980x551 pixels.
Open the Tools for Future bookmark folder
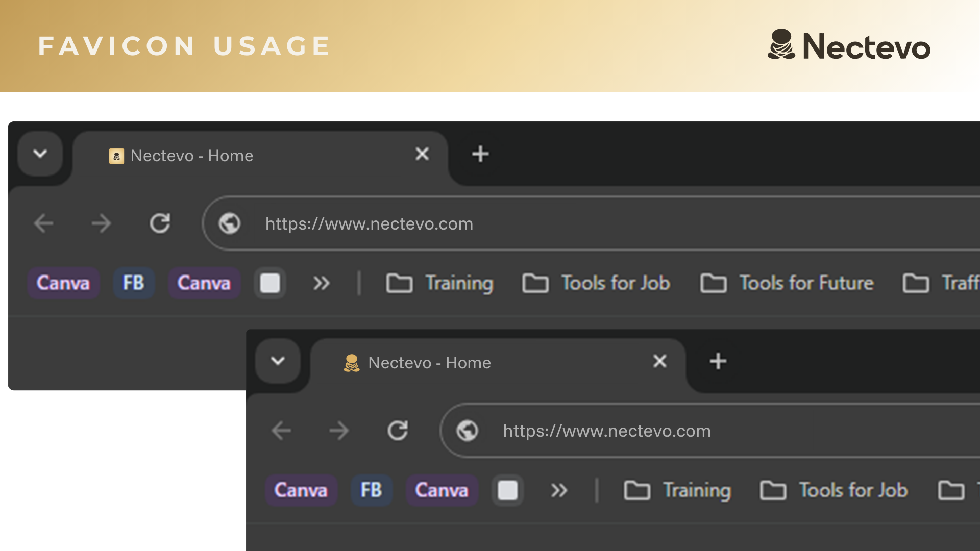[787, 283]
